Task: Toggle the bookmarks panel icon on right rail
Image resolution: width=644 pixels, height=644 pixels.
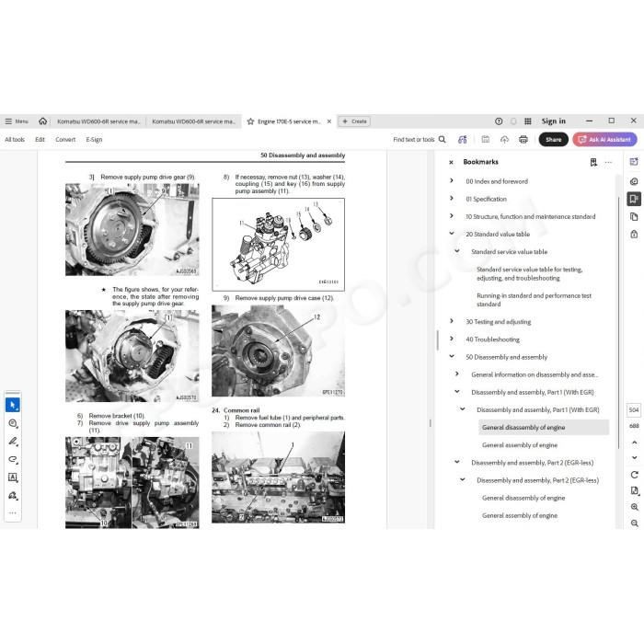Action: pyautogui.click(x=634, y=200)
